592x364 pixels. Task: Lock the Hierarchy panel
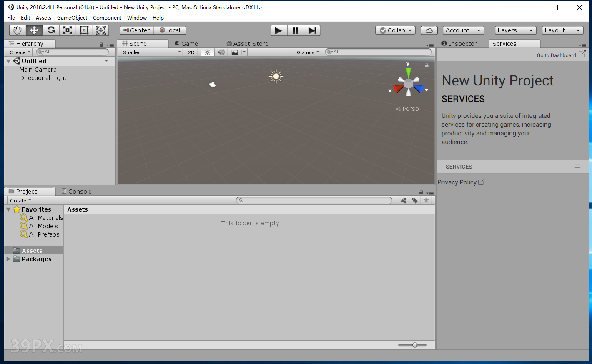(x=101, y=45)
